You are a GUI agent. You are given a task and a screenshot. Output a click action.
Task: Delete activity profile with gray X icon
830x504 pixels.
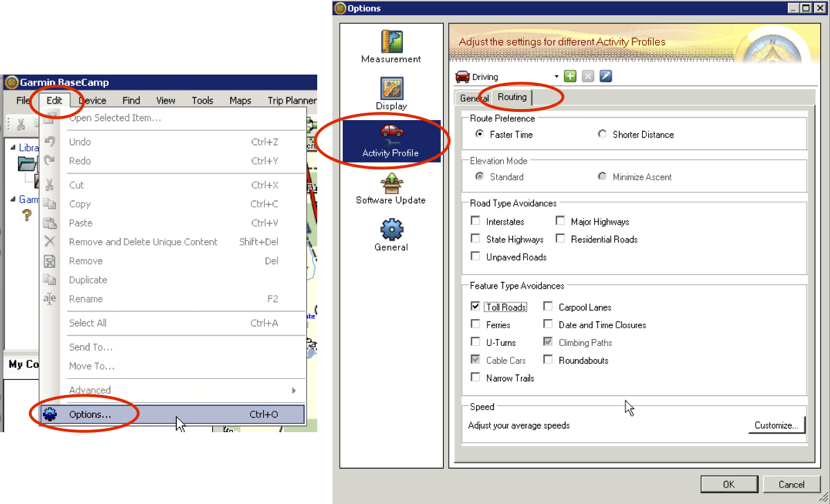588,77
